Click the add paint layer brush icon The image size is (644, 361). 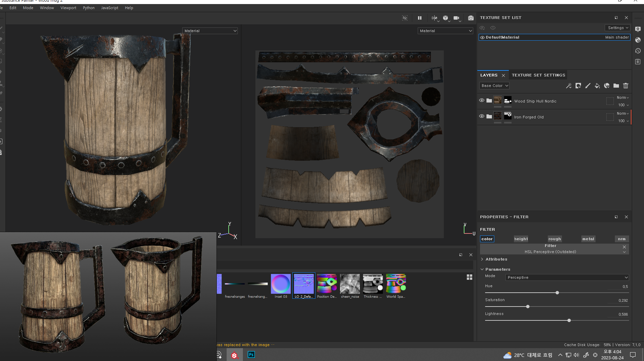(x=588, y=86)
